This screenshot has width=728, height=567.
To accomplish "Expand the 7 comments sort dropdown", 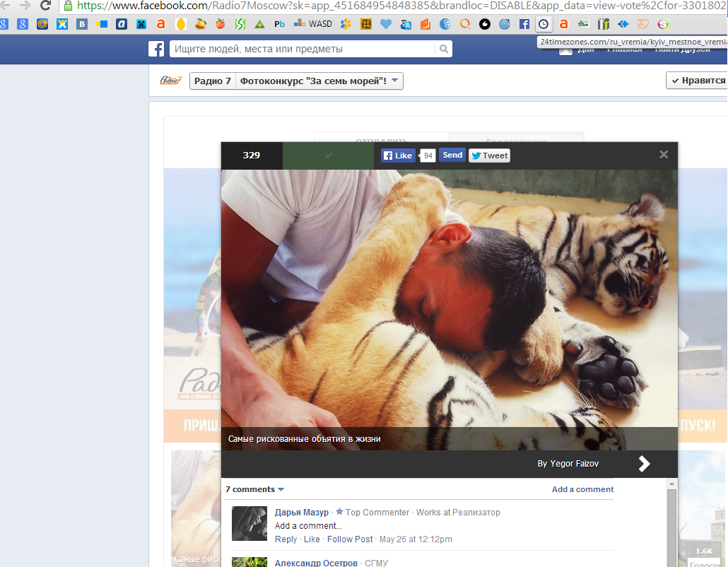I will pos(254,489).
